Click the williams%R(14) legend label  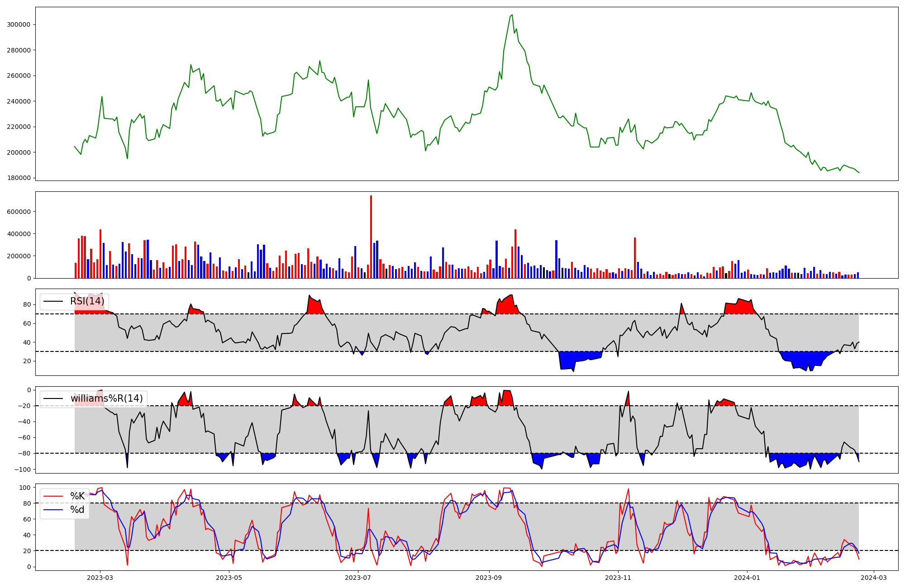click(106, 398)
